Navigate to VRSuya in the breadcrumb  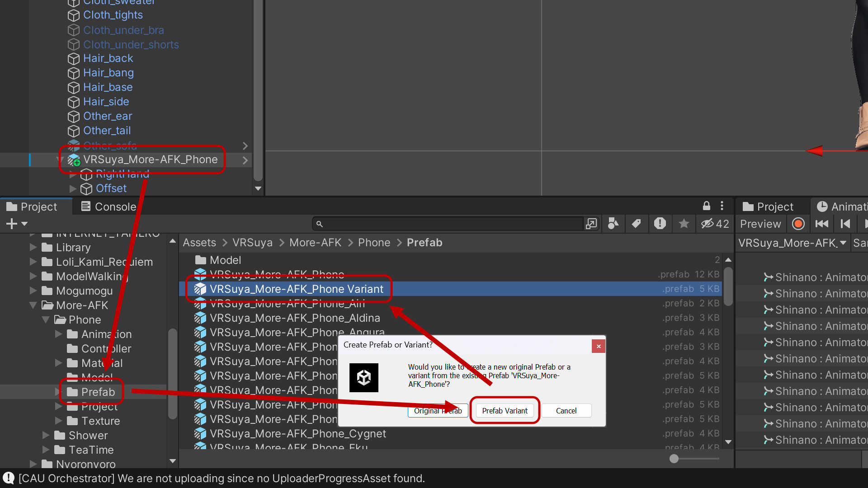[x=252, y=243]
